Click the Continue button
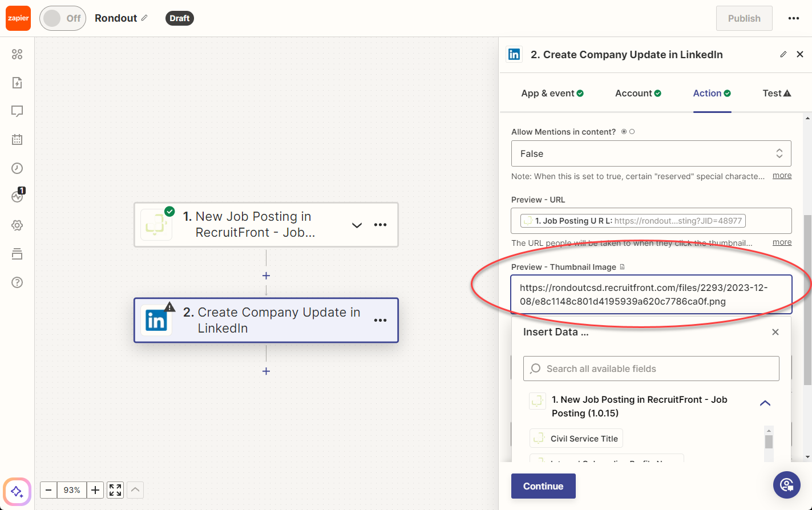 point(543,486)
